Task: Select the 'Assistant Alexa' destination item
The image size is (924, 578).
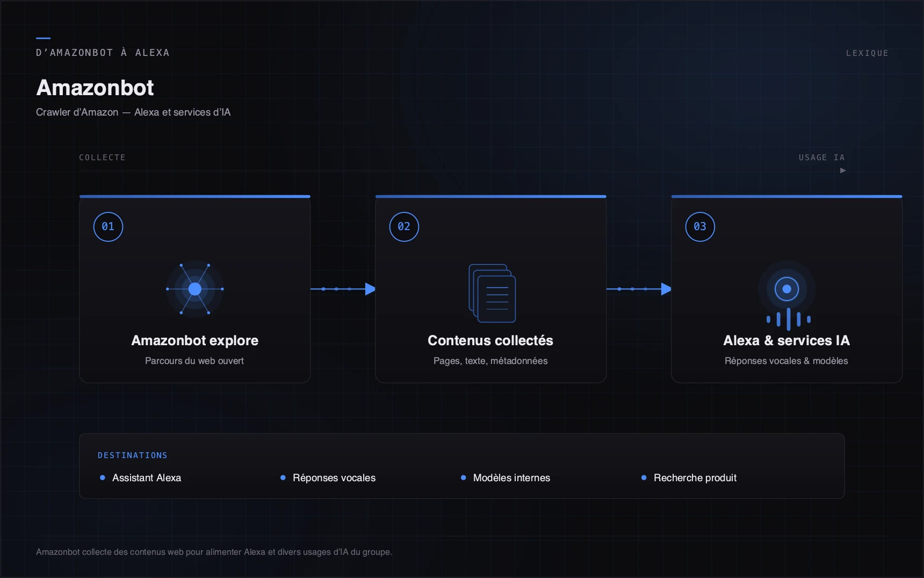Action: click(x=141, y=477)
